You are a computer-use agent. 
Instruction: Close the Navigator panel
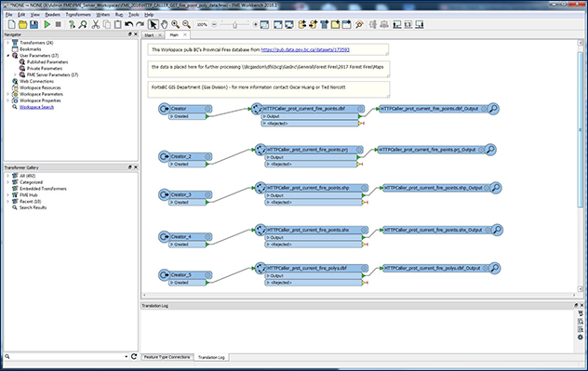(x=136, y=34)
